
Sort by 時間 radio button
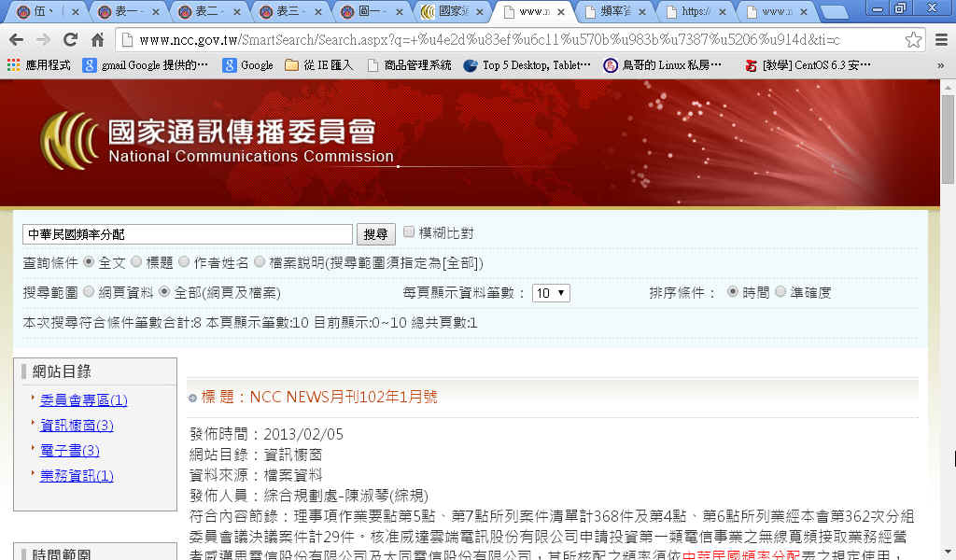[x=733, y=292]
